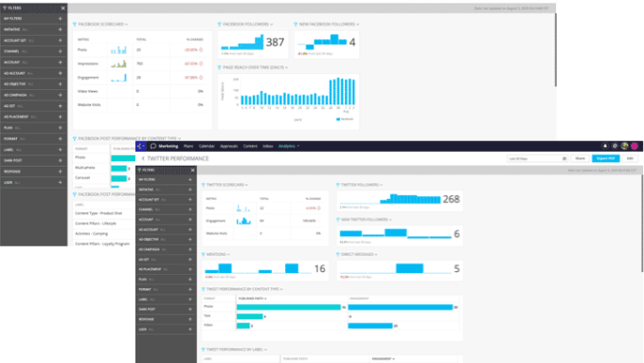This screenshot has width=644, height=363.
Task: Click the Mentions count 16
Action: (319, 269)
